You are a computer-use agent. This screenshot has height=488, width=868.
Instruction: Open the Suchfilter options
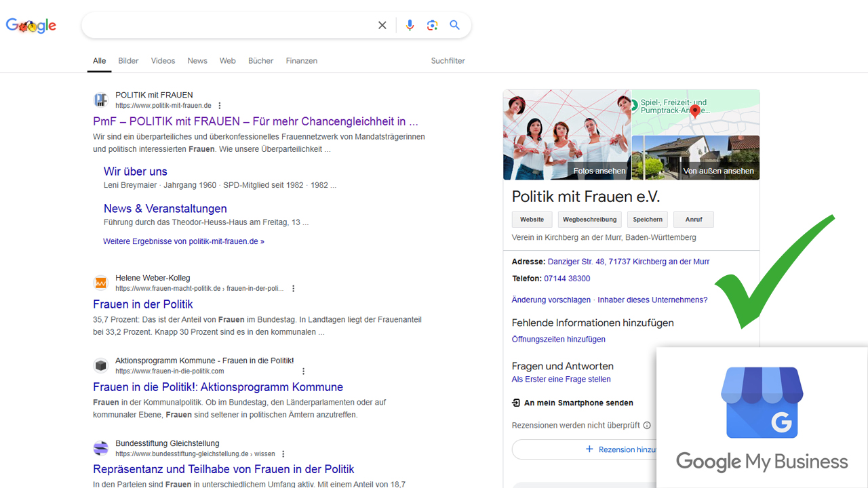448,61
